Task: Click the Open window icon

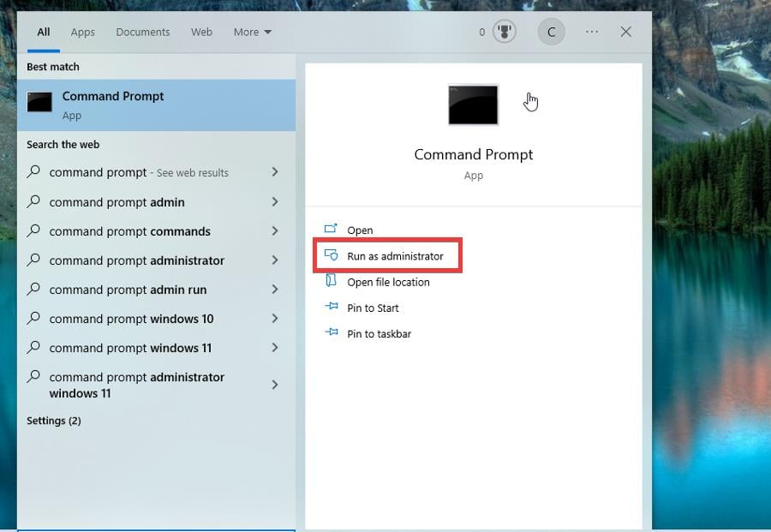Action: click(331, 228)
